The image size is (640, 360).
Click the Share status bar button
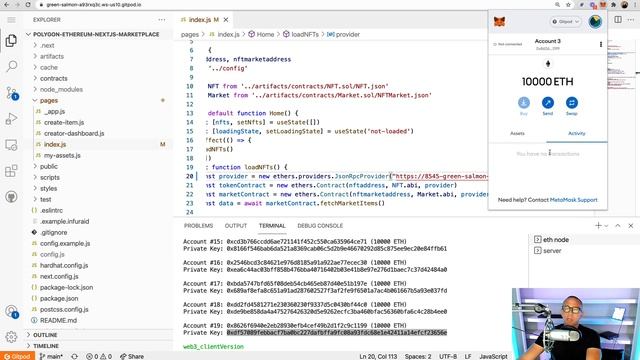[132, 356]
